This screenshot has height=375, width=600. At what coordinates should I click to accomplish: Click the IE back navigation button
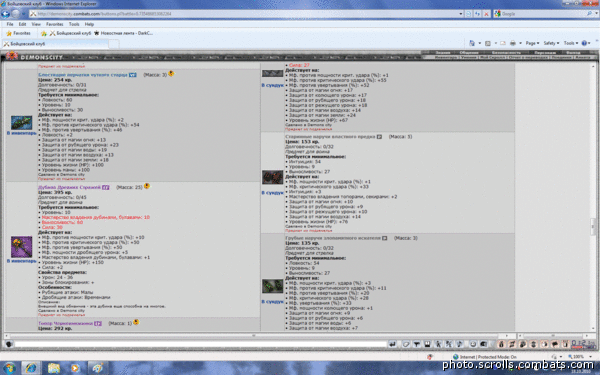pos(5,14)
